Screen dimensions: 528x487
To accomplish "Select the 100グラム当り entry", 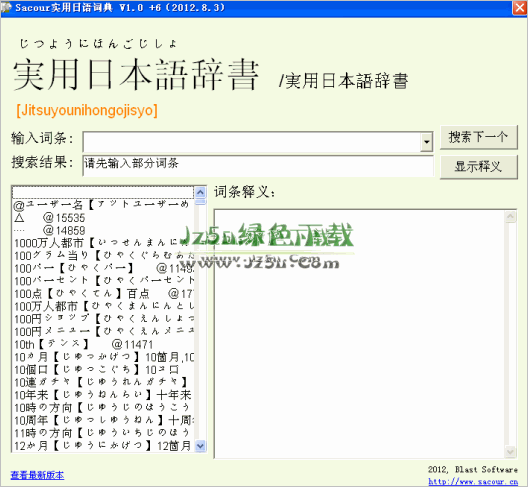I will (x=103, y=256).
